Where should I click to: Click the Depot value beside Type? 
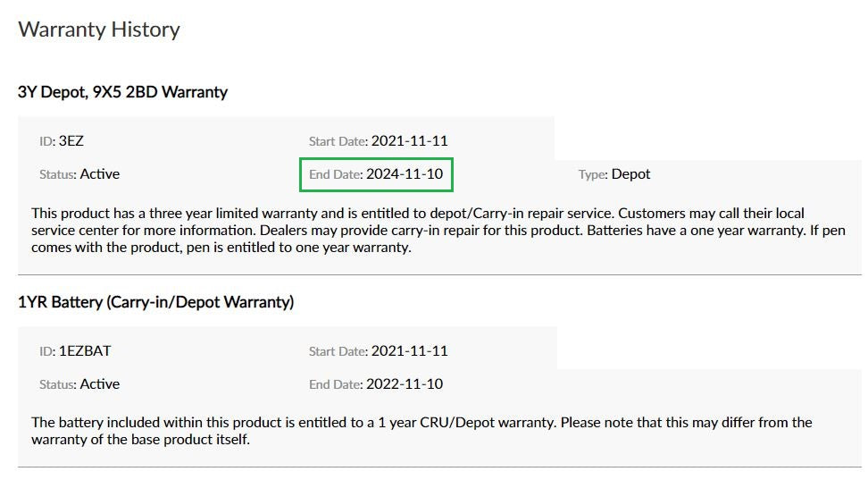click(630, 174)
